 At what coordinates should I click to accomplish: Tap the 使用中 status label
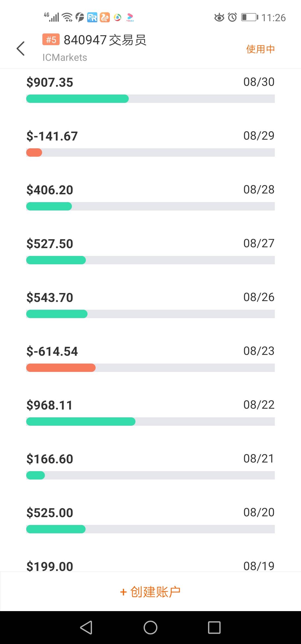(260, 49)
